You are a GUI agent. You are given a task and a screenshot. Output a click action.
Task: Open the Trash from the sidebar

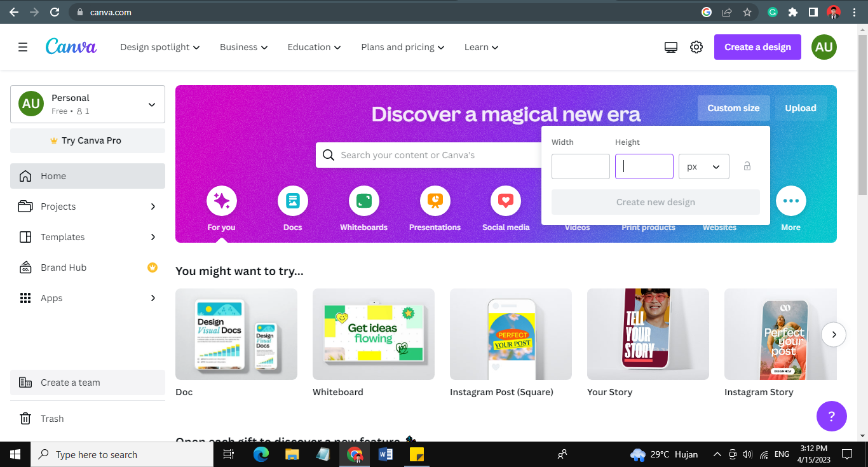(x=51, y=418)
